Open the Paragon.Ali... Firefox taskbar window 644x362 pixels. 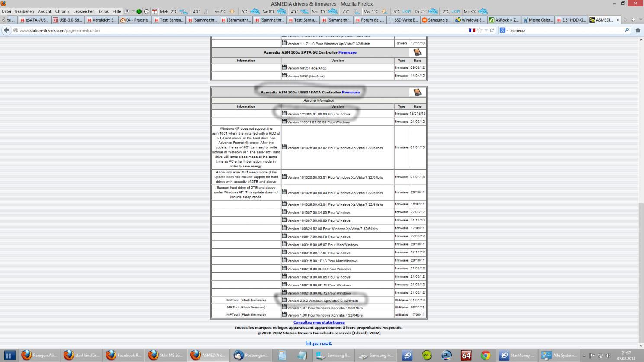pos(39,355)
